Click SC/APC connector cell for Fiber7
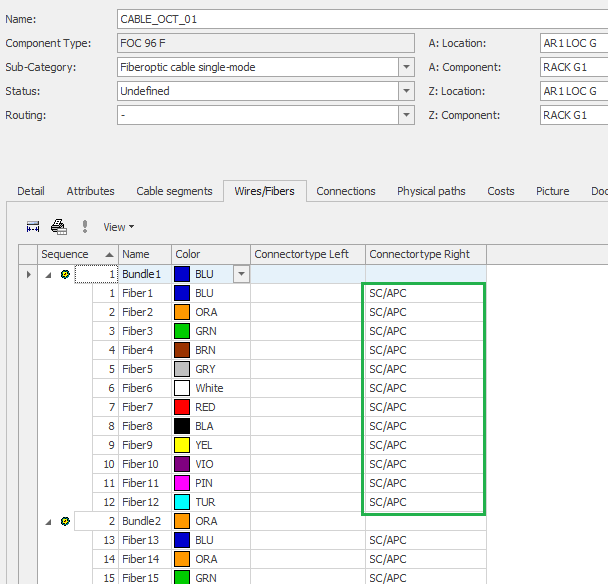The image size is (608, 584). [426, 407]
